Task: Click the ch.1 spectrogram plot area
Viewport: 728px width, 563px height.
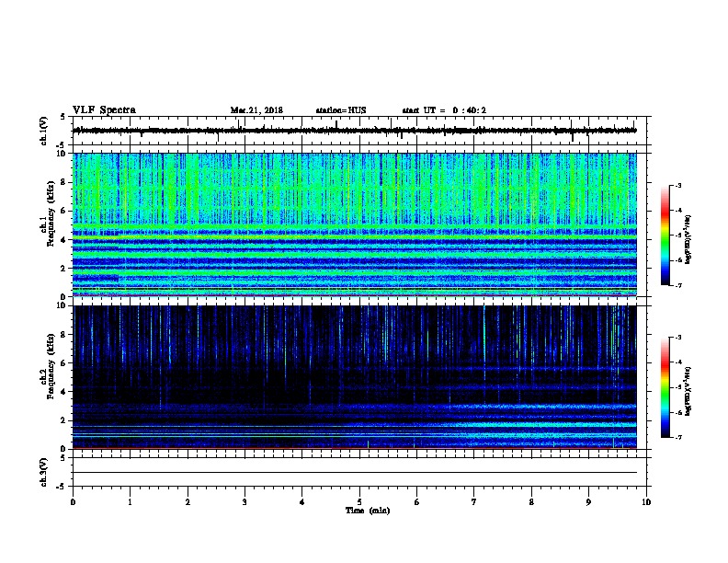Action: click(355, 224)
